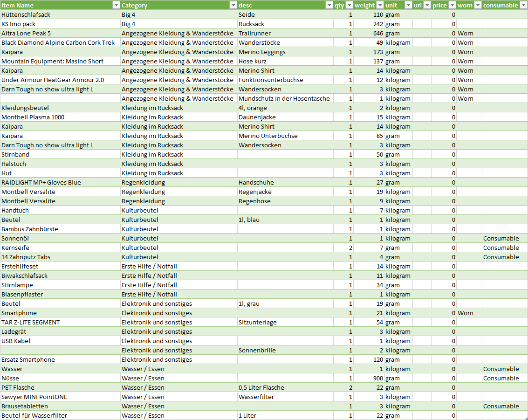The height and width of the screenshot is (420, 528).
Task: Expand the url column filter dropdown
Action: pyautogui.click(x=427, y=5)
